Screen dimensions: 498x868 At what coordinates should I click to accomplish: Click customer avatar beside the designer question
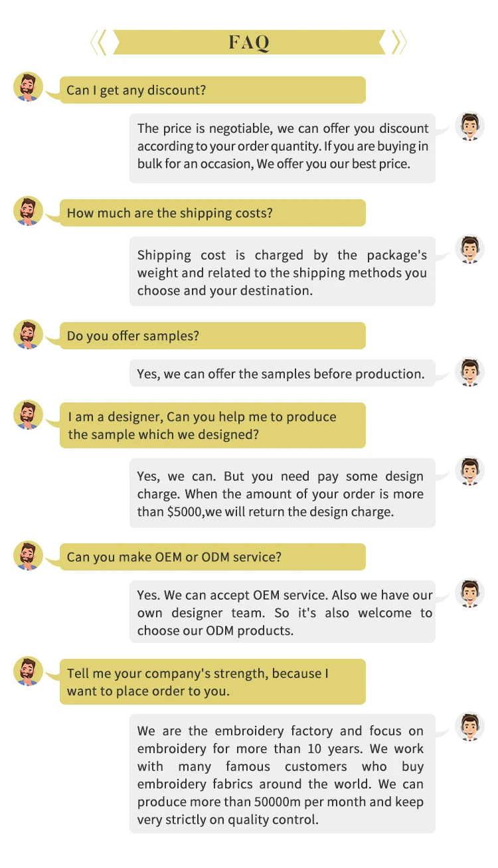tap(28, 414)
